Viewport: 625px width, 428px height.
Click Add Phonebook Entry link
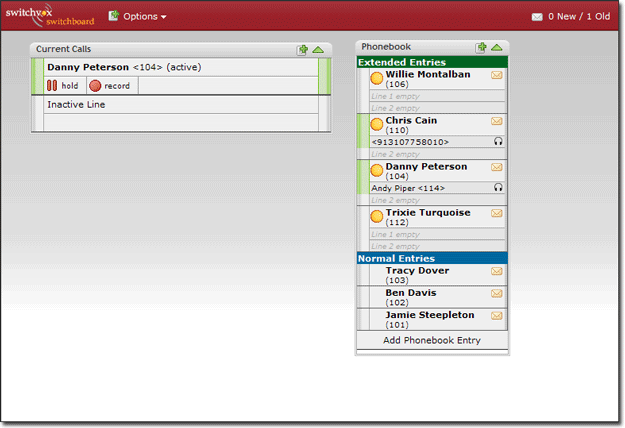point(432,340)
